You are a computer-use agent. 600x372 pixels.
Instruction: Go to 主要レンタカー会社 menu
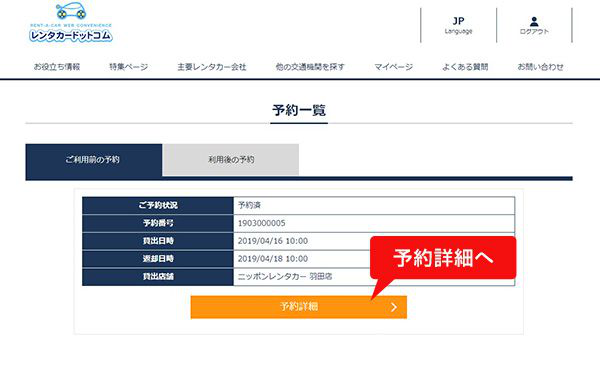point(212,67)
